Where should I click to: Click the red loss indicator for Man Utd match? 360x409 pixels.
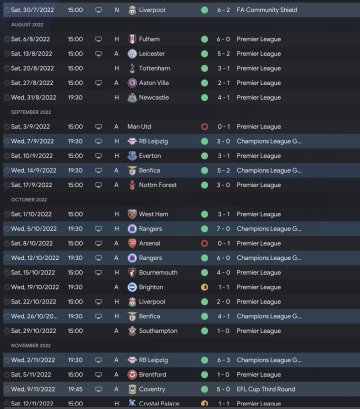tap(204, 127)
